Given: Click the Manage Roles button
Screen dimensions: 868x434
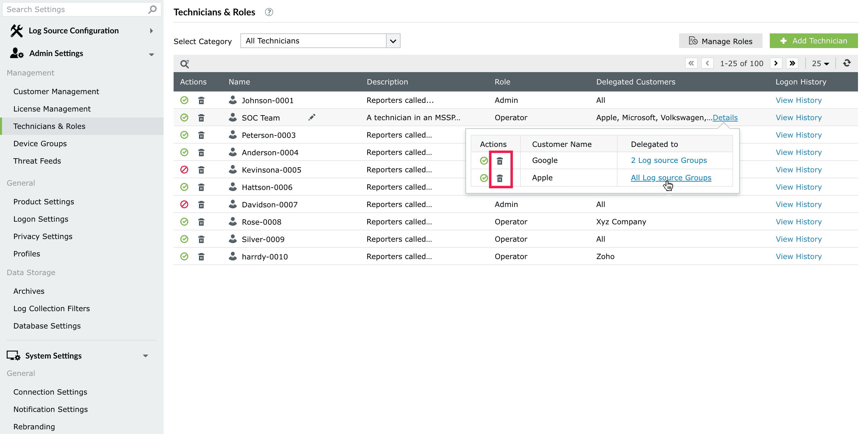Looking at the screenshot, I should tap(720, 41).
